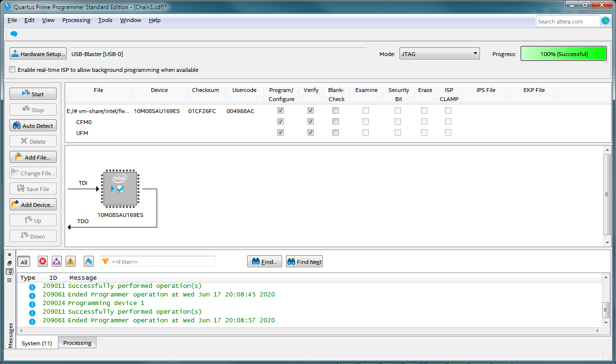This screenshot has height=364, width=616.
Task: Open the Messages panel menu lines icon
Action: (x=10, y=280)
